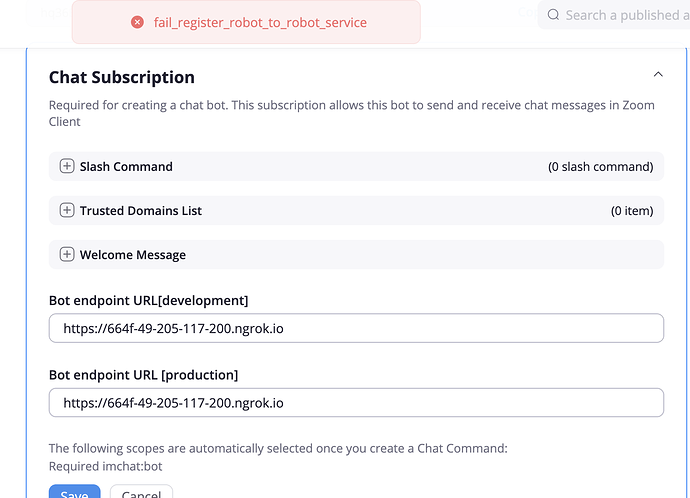This screenshot has height=498, width=690.
Task: Click the fail_register_robot_to_robot_service error text
Action: click(260, 22)
